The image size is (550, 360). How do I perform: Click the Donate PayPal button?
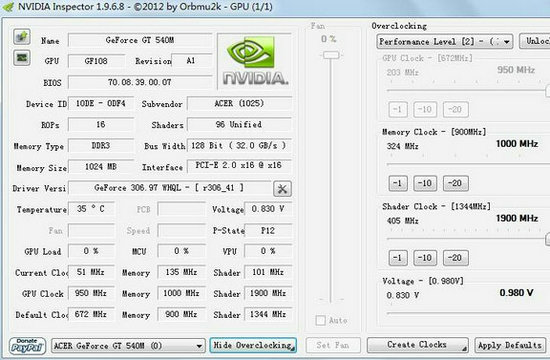[27, 346]
